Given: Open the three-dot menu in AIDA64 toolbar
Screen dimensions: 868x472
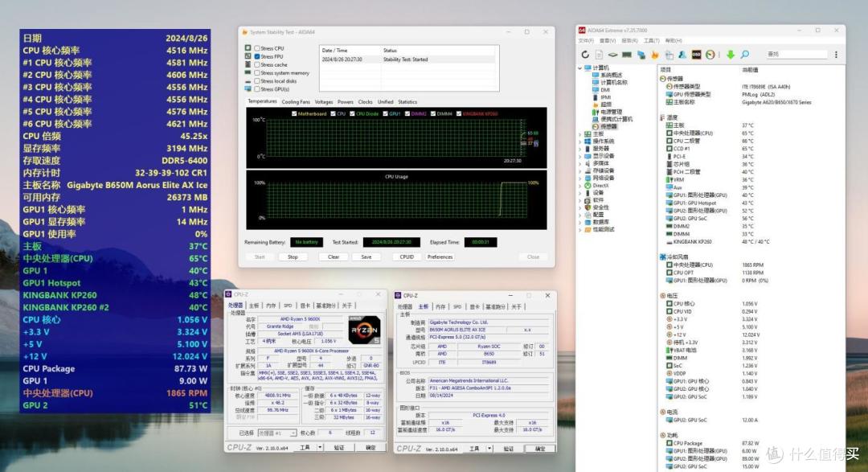Looking at the screenshot, I should 836,55.
